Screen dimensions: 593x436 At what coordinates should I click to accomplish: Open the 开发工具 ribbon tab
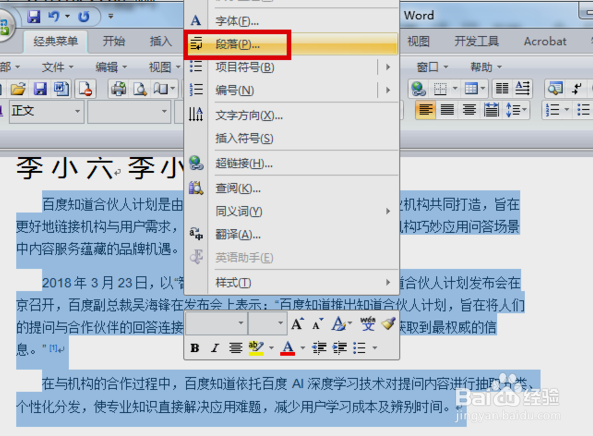(477, 41)
